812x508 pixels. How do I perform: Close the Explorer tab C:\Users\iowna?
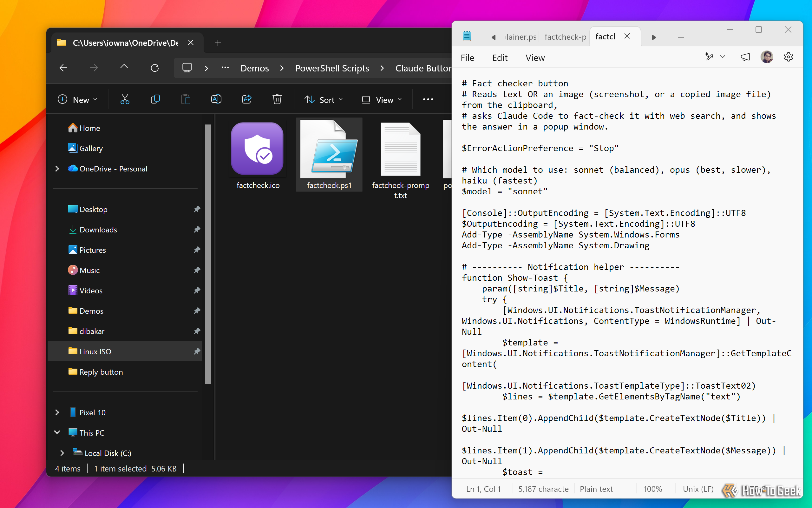pos(191,43)
